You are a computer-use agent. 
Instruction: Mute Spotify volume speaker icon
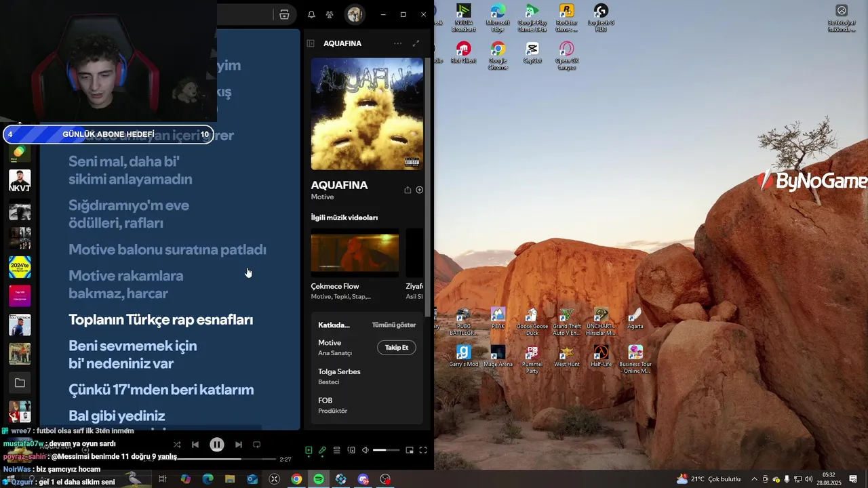coord(366,450)
